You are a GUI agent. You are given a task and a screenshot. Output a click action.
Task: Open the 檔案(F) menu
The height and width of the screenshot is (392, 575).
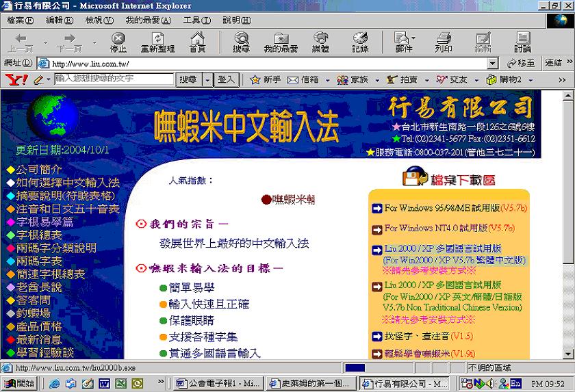pos(20,21)
